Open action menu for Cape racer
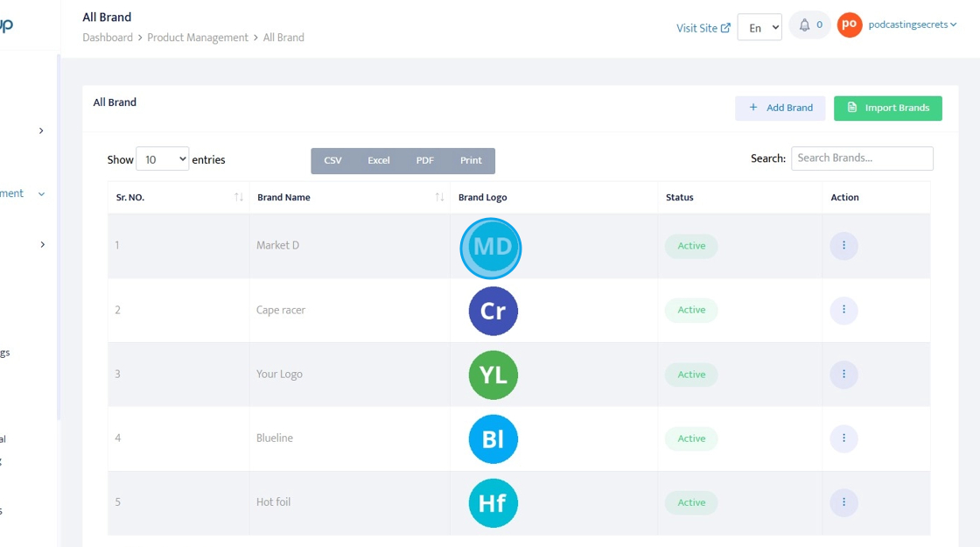Viewport: 980px width, 547px height. [x=843, y=310]
